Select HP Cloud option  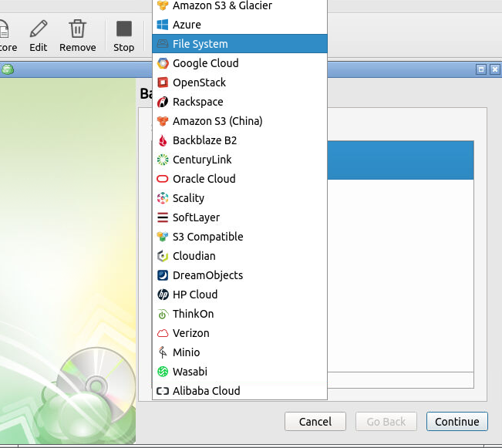(240, 295)
